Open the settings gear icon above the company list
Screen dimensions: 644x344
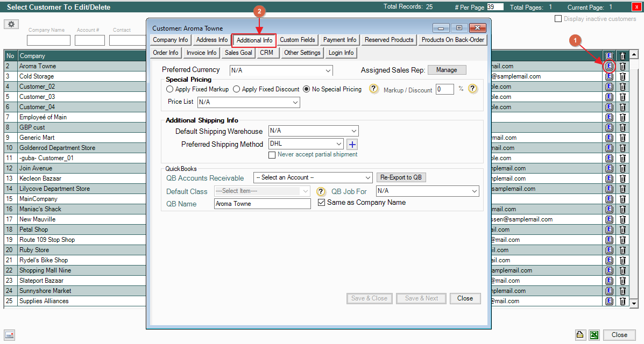[x=11, y=24]
